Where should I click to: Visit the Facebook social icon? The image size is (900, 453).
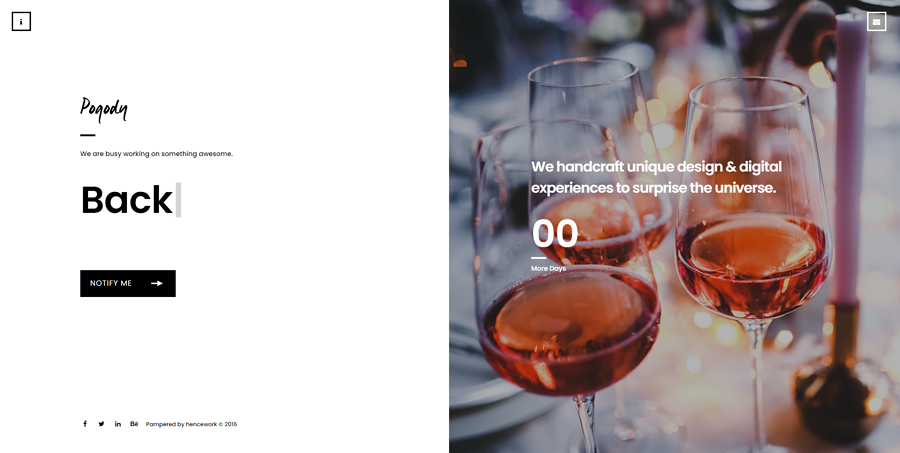click(85, 424)
